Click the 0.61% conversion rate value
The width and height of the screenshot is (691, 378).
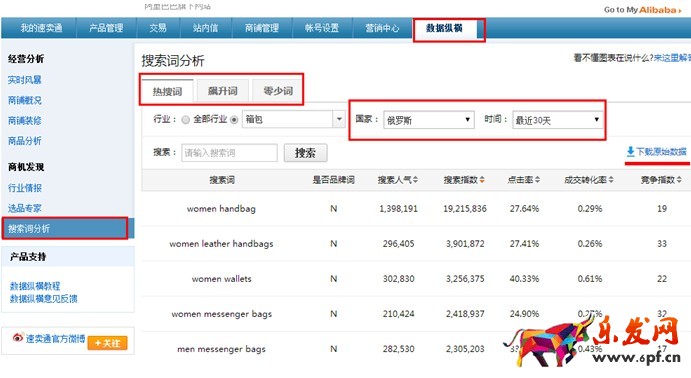590,279
